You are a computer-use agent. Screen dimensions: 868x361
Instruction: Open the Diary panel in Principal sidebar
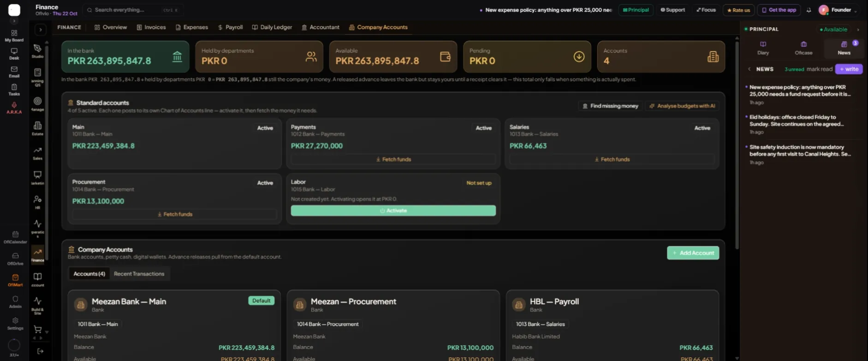763,48
